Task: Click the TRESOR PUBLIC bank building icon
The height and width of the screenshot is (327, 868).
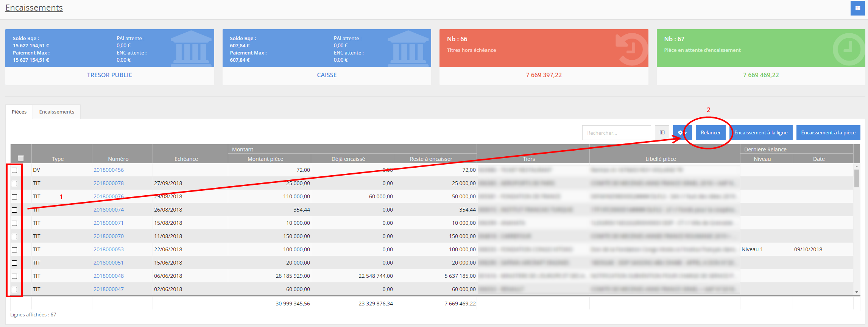Action: pyautogui.click(x=191, y=48)
